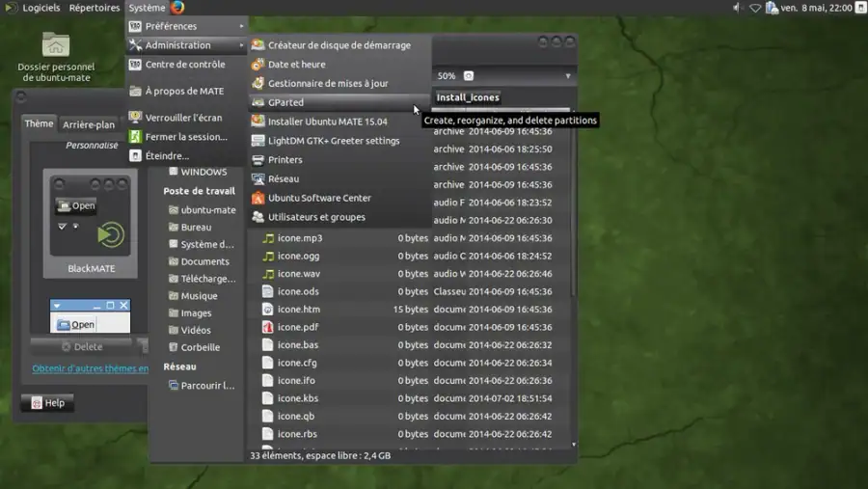868x489 pixels.
Task: Open Dossier personnel de ubuntu-mate desktop folder
Action: (x=56, y=58)
